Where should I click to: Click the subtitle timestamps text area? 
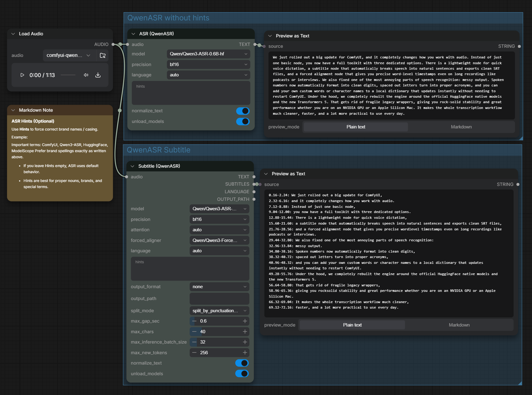pyautogui.click(x=389, y=253)
